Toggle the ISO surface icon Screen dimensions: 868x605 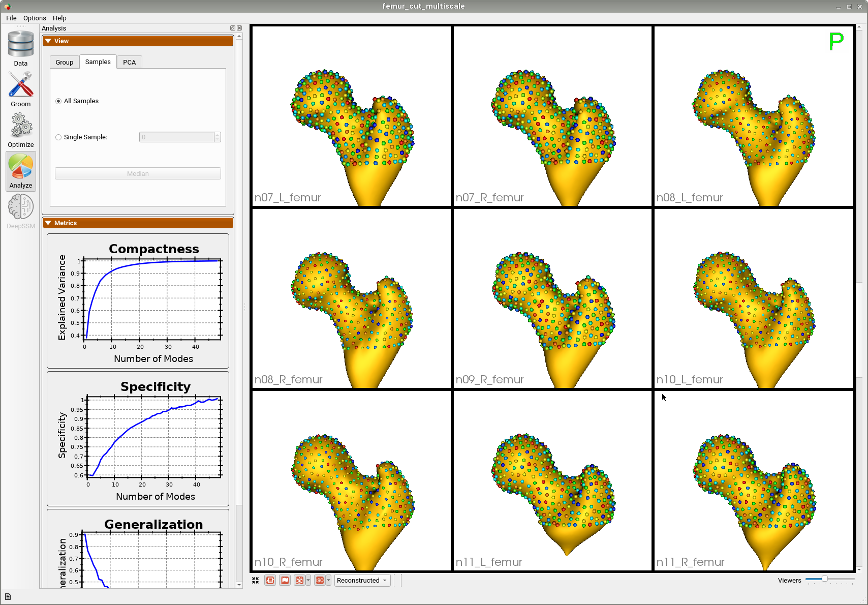[x=320, y=580]
